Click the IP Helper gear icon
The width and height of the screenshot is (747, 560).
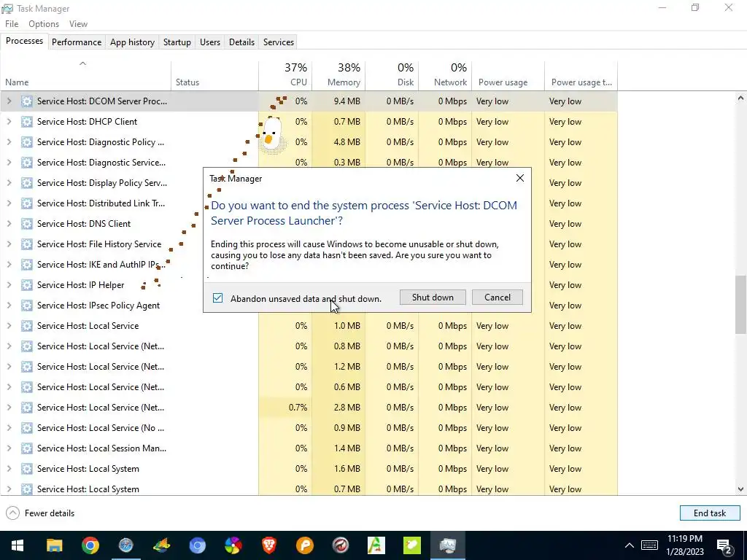click(27, 285)
